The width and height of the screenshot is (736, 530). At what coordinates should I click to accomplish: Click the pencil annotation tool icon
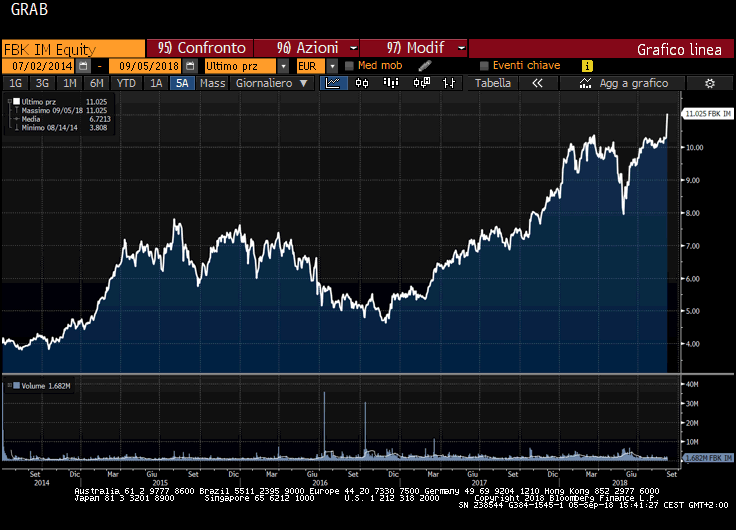pyautogui.click(x=424, y=66)
